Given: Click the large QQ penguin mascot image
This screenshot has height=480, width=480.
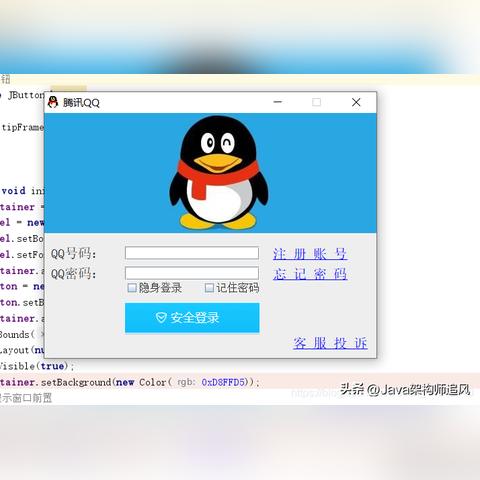Looking at the screenshot, I should pos(219,173).
